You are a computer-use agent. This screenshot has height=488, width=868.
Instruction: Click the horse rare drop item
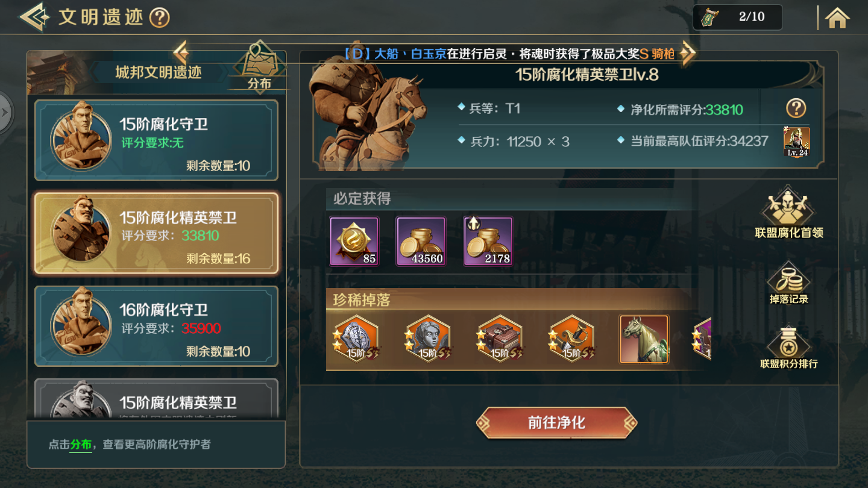[644, 339]
